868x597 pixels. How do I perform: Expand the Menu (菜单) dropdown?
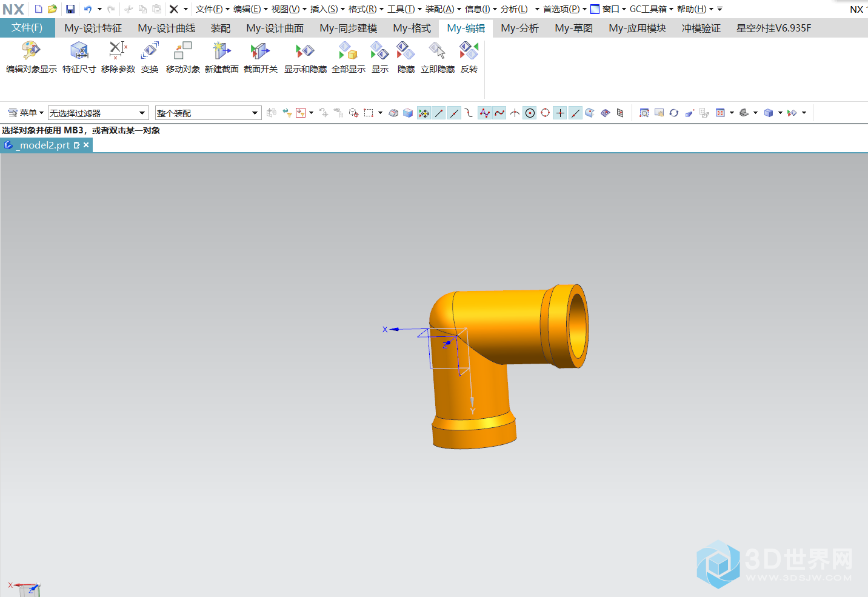[x=25, y=113]
